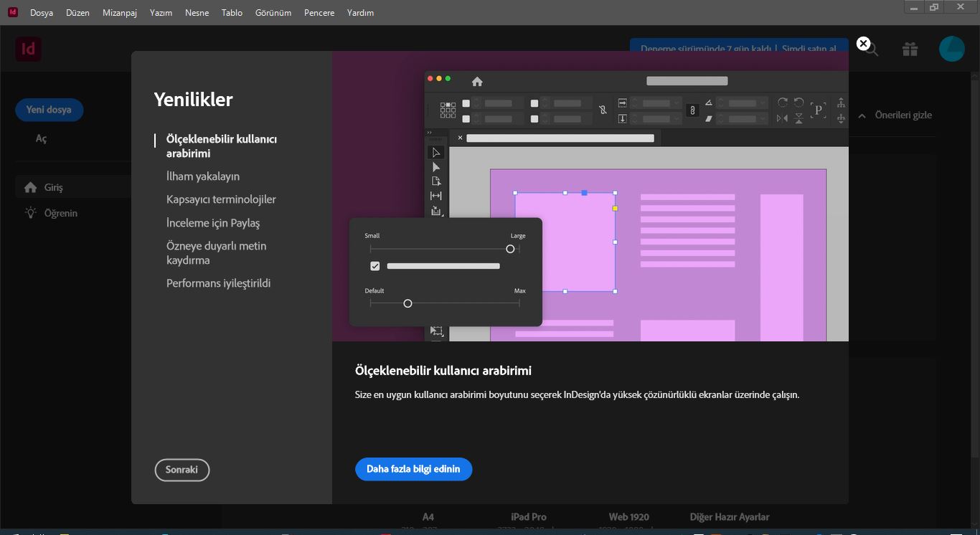Select İnceleme için Paylaş item
The height and width of the screenshot is (535, 980).
point(213,223)
